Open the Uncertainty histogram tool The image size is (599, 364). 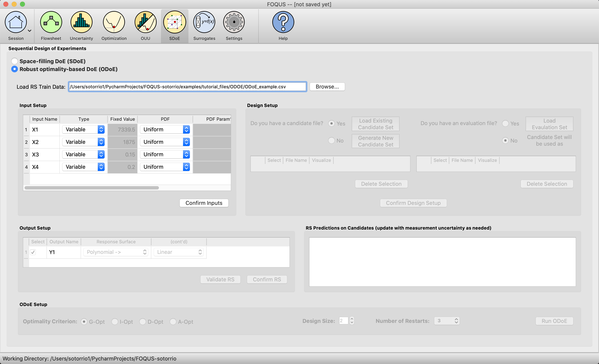82,22
